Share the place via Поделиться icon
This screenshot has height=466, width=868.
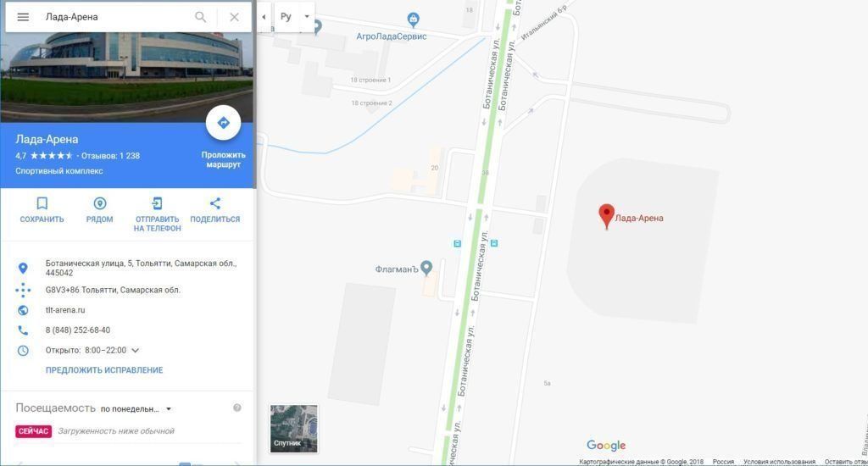(x=214, y=203)
